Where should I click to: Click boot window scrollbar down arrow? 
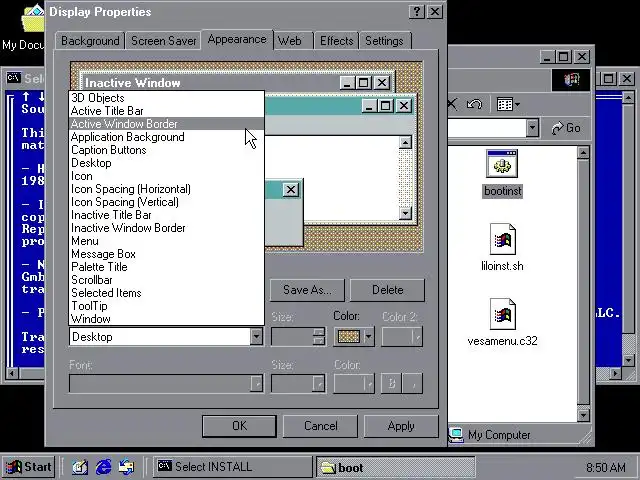pyautogui.click(x=583, y=416)
